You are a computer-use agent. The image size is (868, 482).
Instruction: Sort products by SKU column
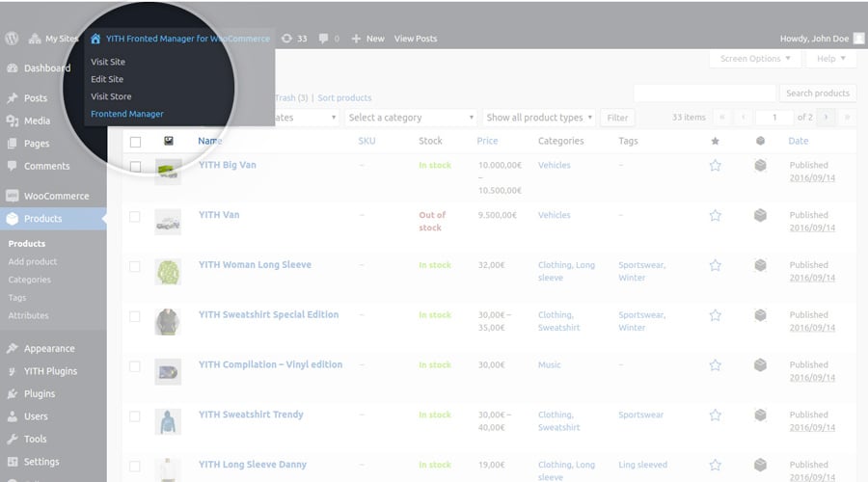(x=366, y=141)
